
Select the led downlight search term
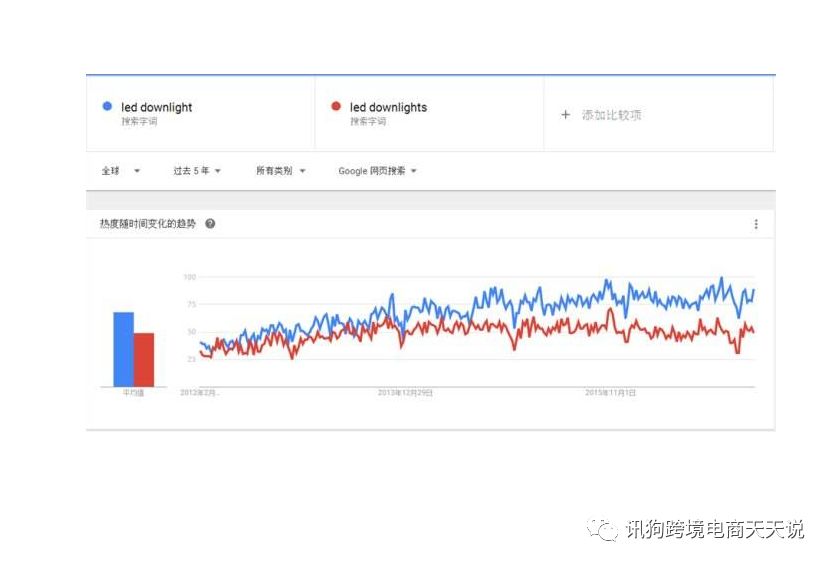tap(157, 108)
